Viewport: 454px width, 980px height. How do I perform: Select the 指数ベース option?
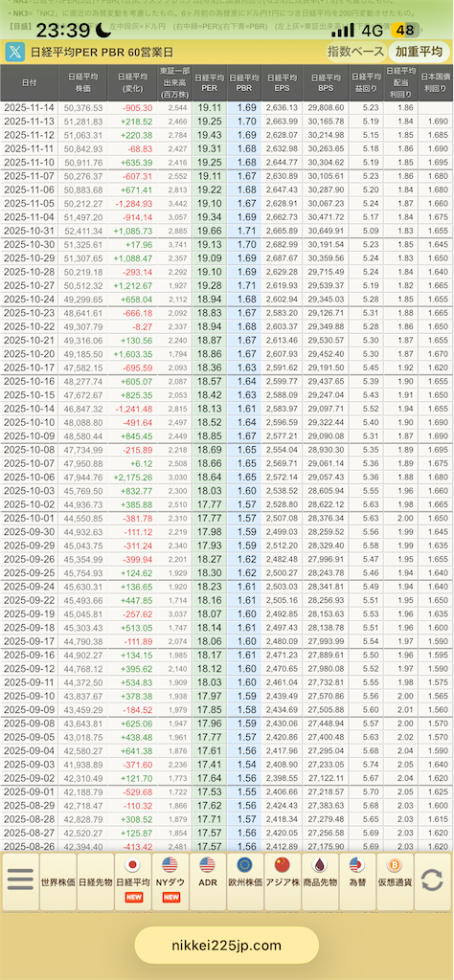pyautogui.click(x=355, y=53)
